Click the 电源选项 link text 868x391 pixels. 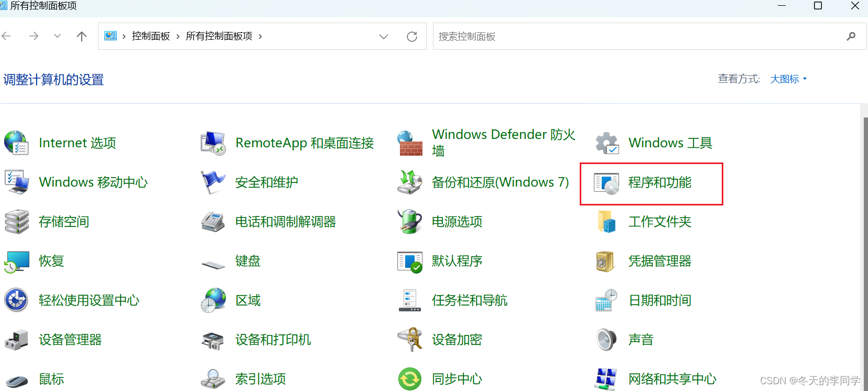457,221
